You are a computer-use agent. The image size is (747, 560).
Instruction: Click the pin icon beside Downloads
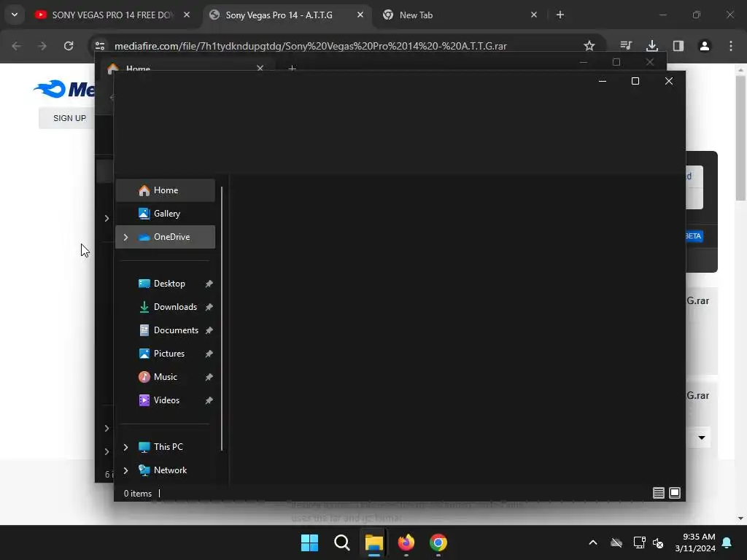(x=209, y=307)
